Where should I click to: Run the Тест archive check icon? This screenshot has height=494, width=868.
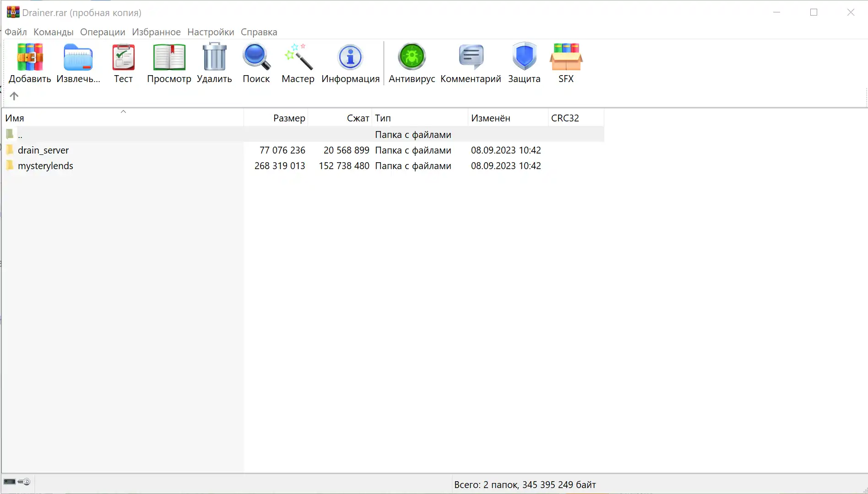(123, 57)
